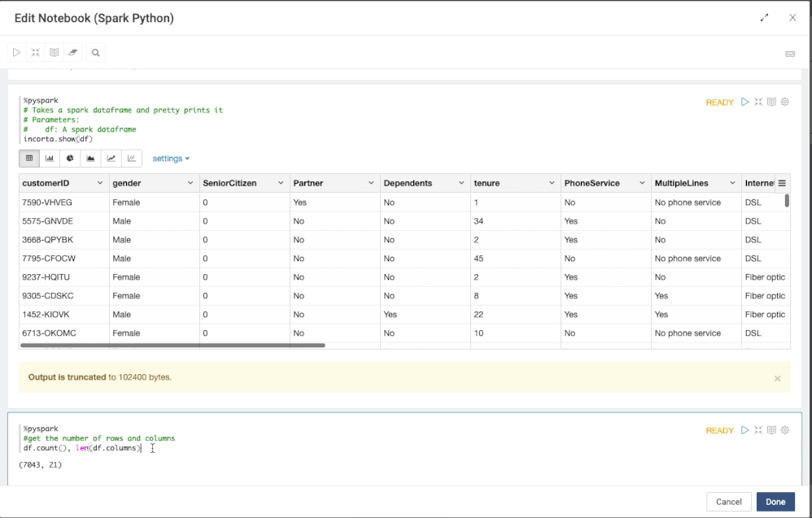
Task: Toggle editor visibility in the first paragraph
Action: [x=758, y=102]
